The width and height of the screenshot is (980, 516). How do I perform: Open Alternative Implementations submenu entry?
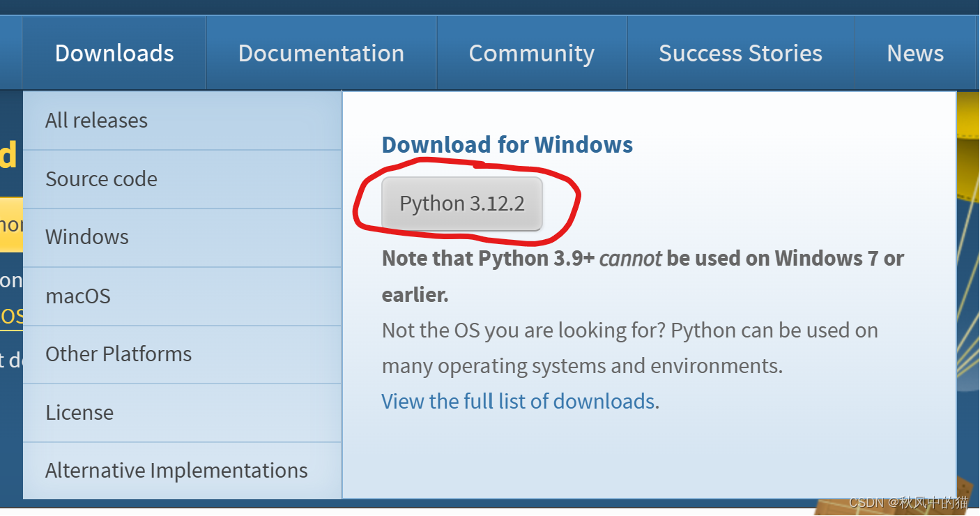[x=182, y=471]
